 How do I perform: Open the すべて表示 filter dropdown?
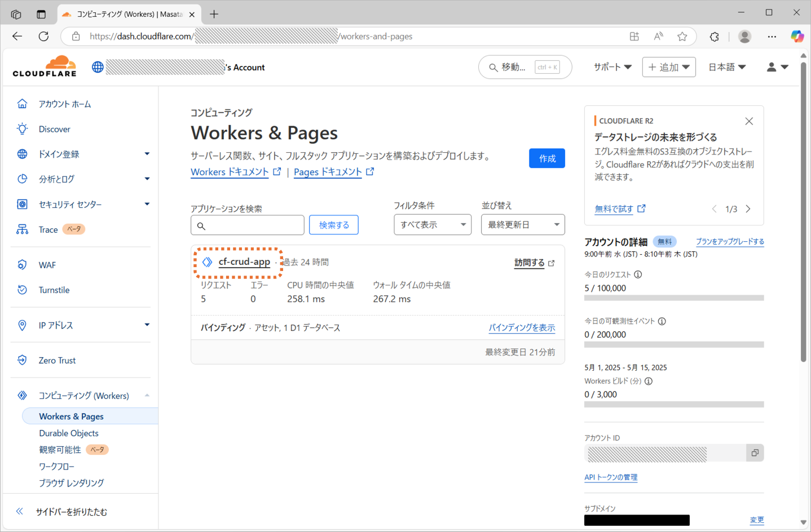(x=433, y=225)
